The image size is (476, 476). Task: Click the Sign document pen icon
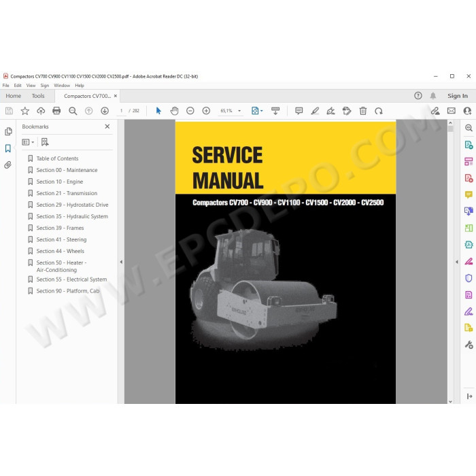click(x=330, y=111)
